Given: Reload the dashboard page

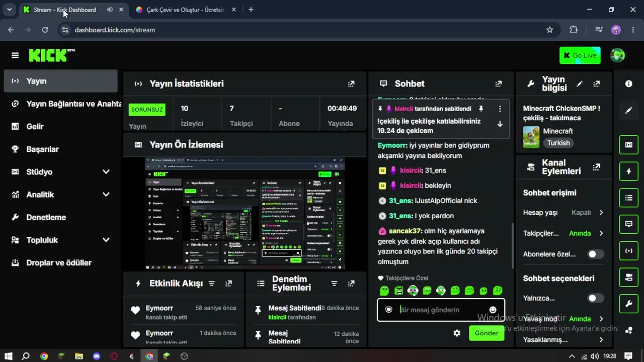Looking at the screenshot, I should coord(45,30).
